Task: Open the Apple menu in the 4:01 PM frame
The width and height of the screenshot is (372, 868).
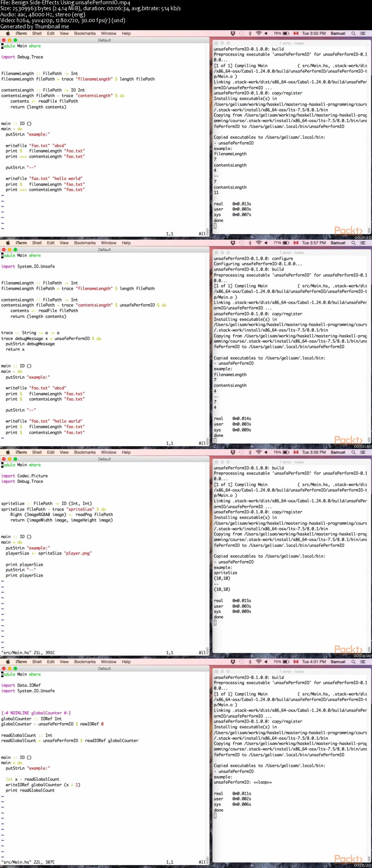Action: pos(8,662)
